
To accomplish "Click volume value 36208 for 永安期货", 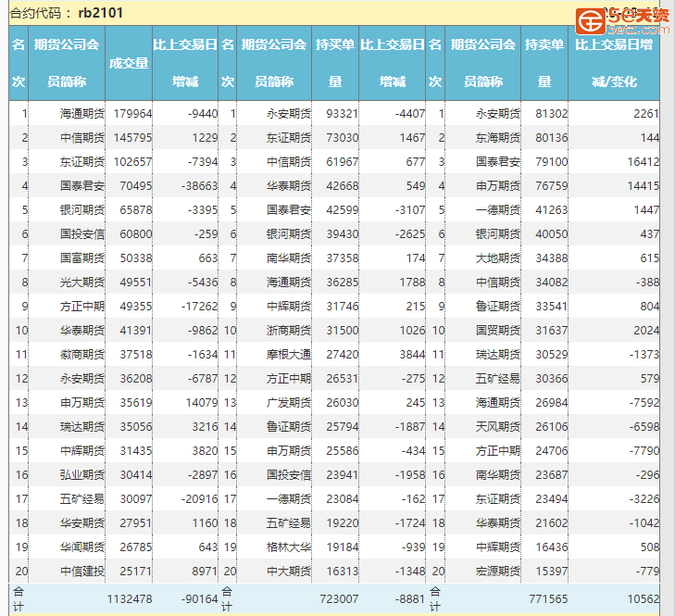I will 135,379.
